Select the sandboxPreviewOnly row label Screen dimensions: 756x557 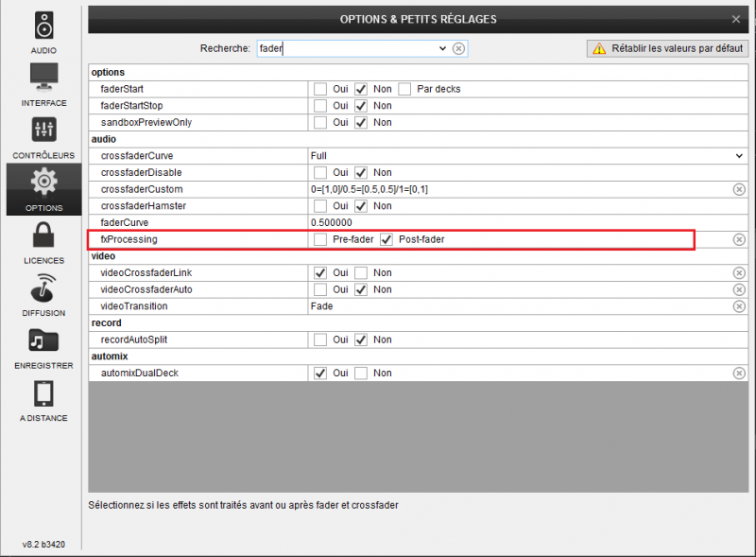pos(146,123)
